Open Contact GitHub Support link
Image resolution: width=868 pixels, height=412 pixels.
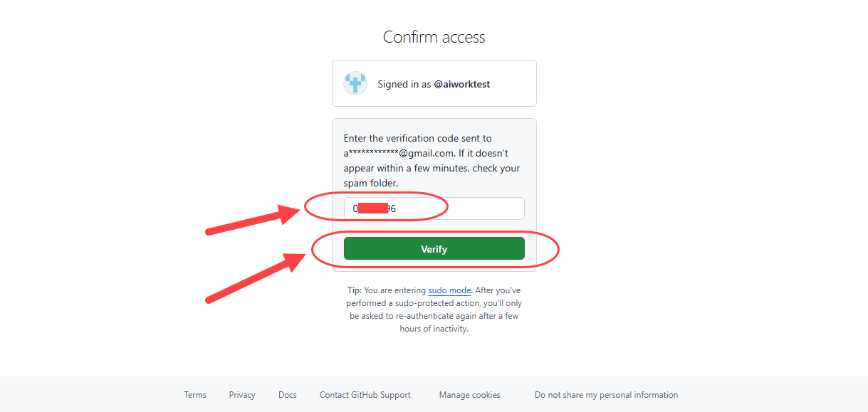click(x=365, y=395)
